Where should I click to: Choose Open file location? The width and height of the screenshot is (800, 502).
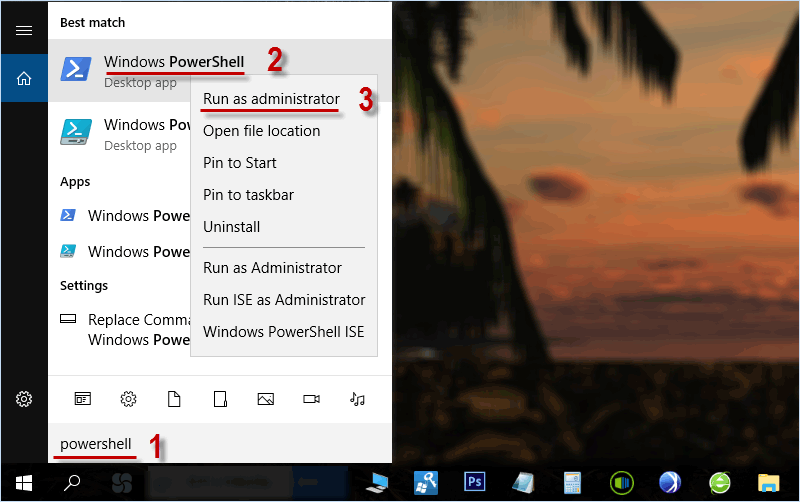pos(262,131)
